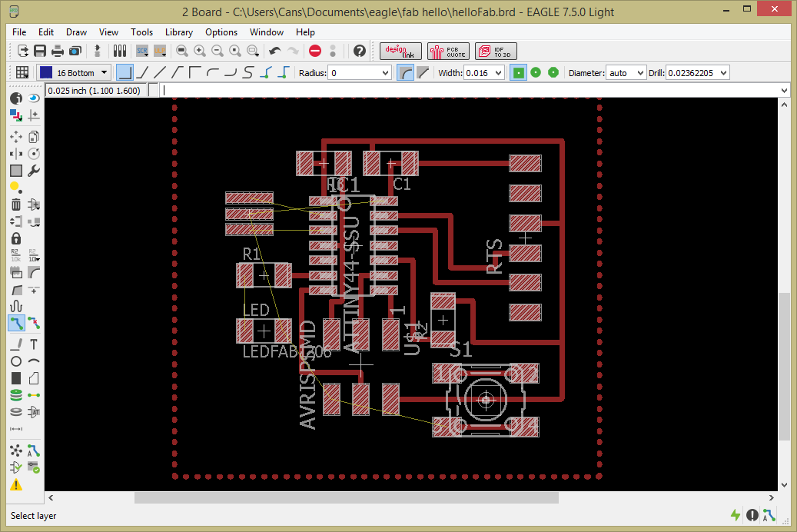Click the IDF to 3D button
The height and width of the screenshot is (532, 797).
(x=496, y=51)
